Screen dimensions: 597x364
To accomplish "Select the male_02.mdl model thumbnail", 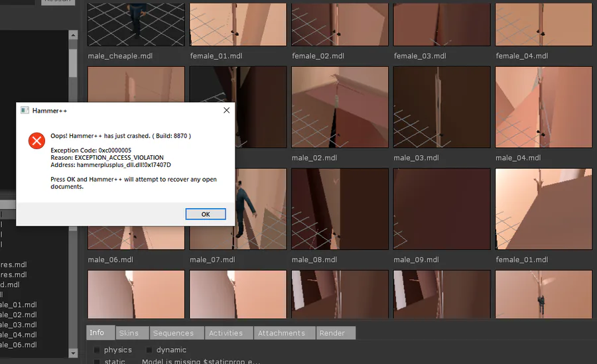I will click(340, 107).
